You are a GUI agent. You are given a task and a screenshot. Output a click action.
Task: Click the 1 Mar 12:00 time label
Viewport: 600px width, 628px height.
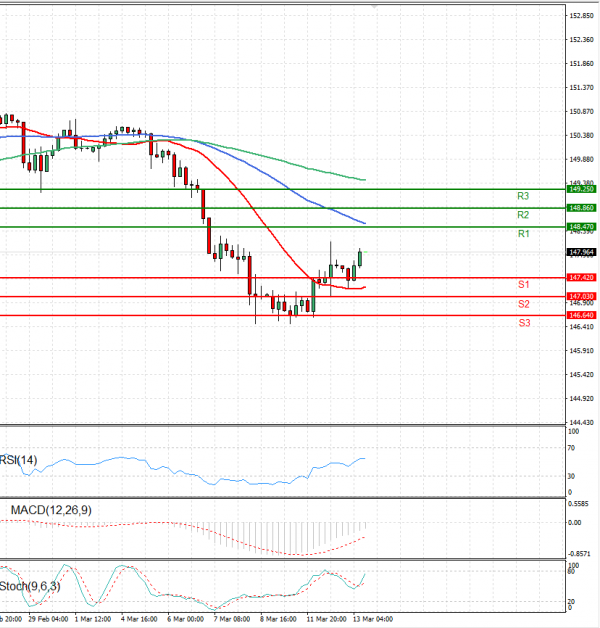pyautogui.click(x=93, y=619)
